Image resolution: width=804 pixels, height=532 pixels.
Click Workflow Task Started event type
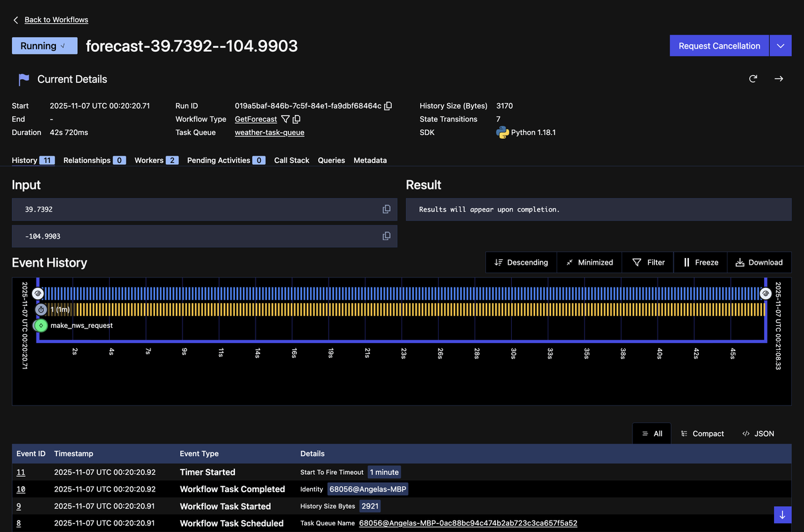[x=226, y=506]
